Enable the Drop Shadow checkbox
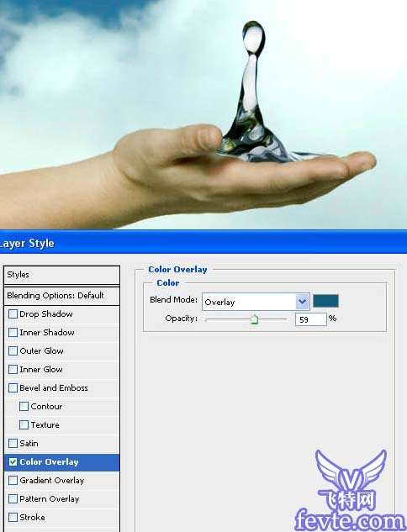 tap(13, 314)
